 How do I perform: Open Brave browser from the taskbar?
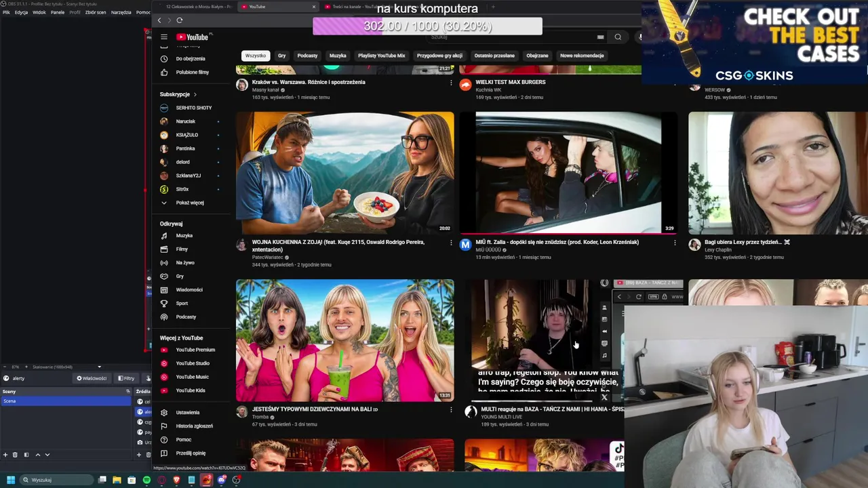[x=176, y=480]
